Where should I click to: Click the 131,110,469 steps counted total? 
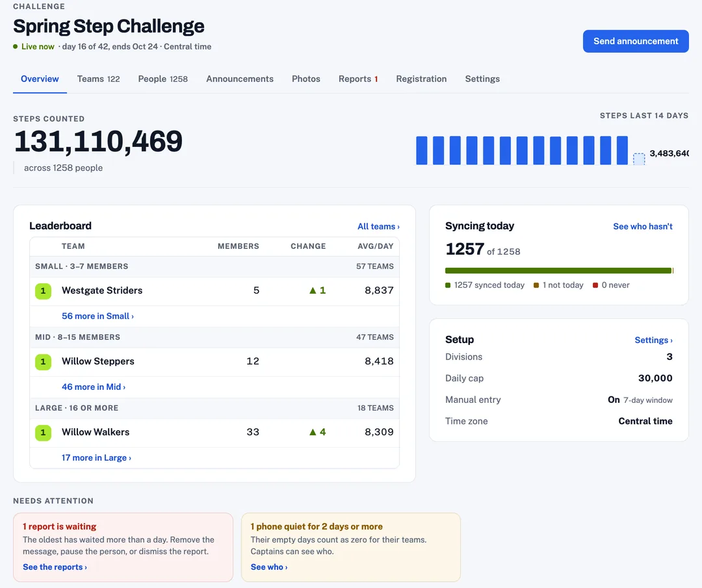click(98, 142)
